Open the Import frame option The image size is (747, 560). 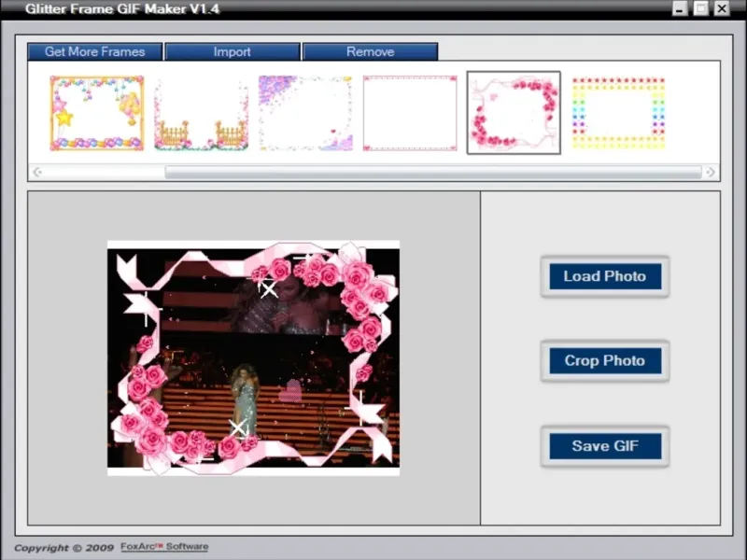tap(233, 51)
